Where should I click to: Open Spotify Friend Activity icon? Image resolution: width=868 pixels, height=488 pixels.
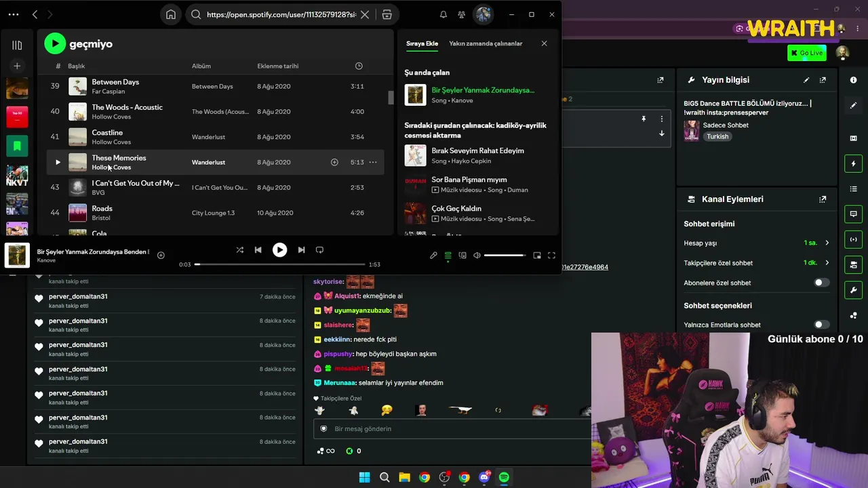[462, 14]
